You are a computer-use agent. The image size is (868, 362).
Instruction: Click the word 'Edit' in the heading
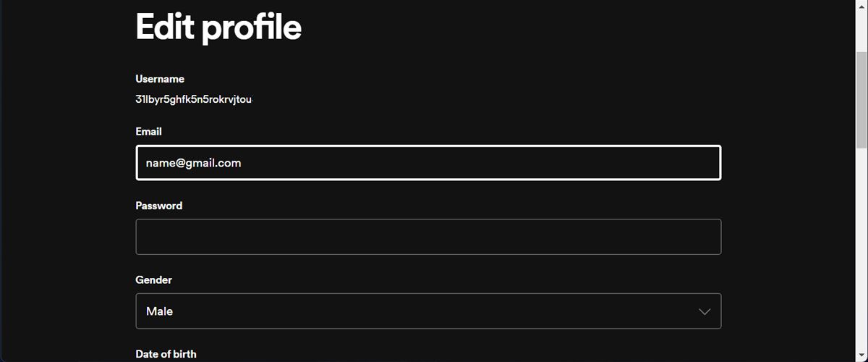pyautogui.click(x=163, y=28)
